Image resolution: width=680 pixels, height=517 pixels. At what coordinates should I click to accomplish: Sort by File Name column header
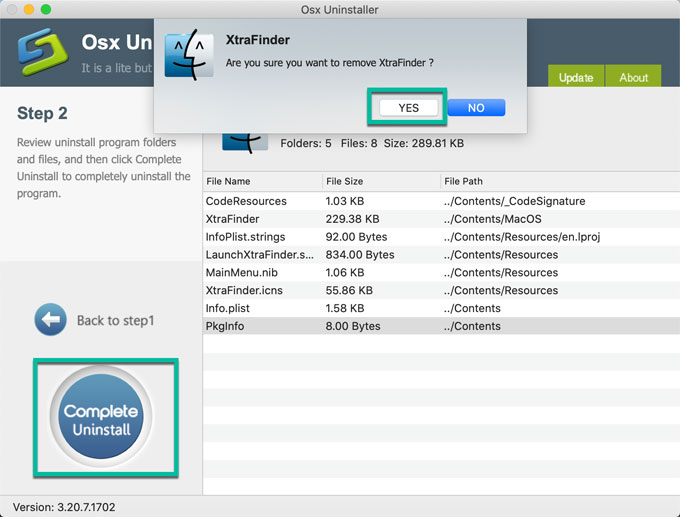(228, 181)
